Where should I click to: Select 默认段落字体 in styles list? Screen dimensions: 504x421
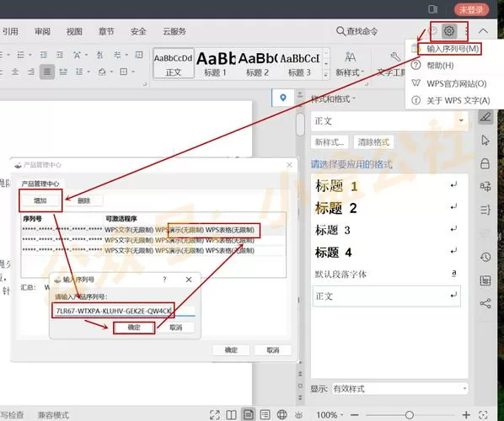coord(386,274)
